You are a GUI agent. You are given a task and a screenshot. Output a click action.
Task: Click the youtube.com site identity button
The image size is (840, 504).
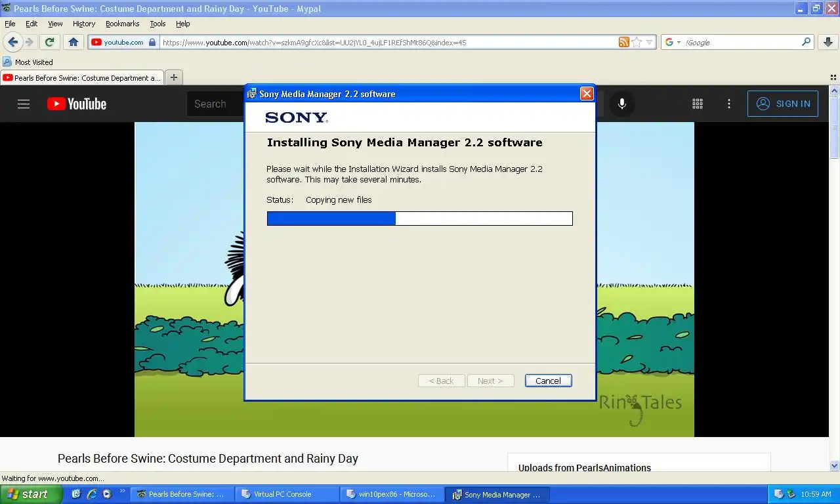click(x=123, y=42)
